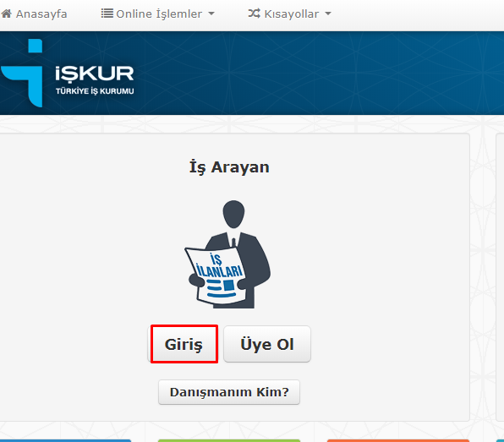Click the list icon before Online İşlemler
This screenshot has height=442, width=504.
[107, 14]
